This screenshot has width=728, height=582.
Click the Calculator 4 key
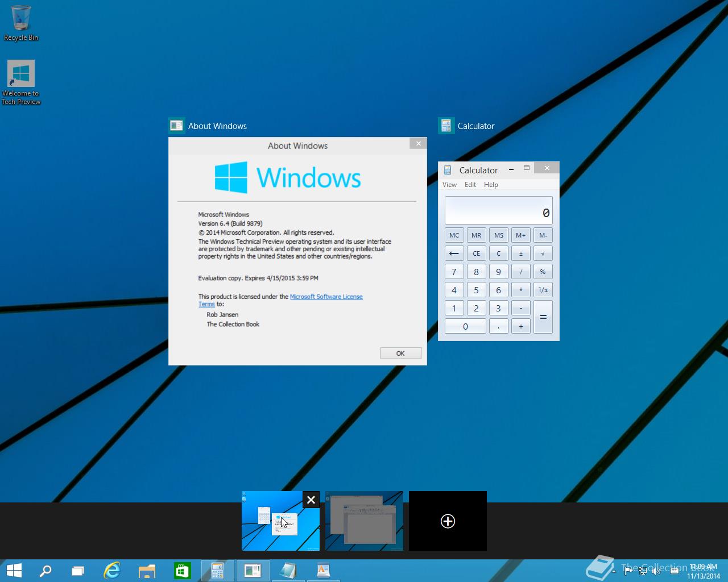click(454, 290)
